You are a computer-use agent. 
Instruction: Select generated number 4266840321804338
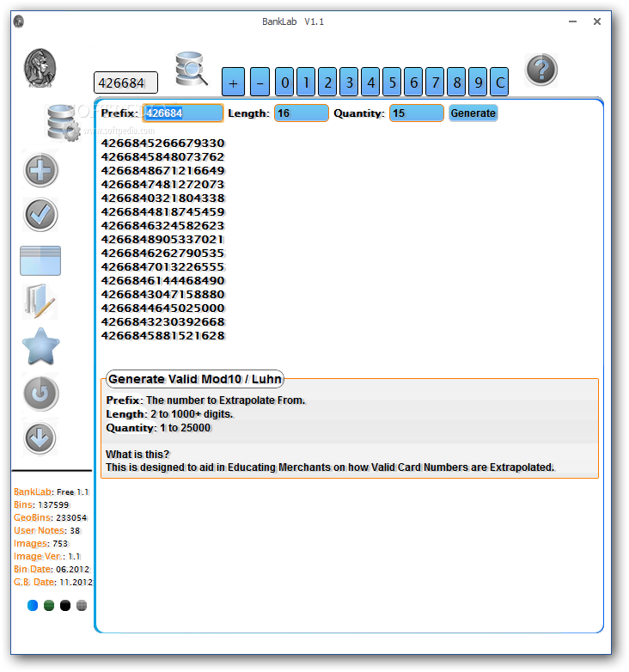tap(162, 198)
